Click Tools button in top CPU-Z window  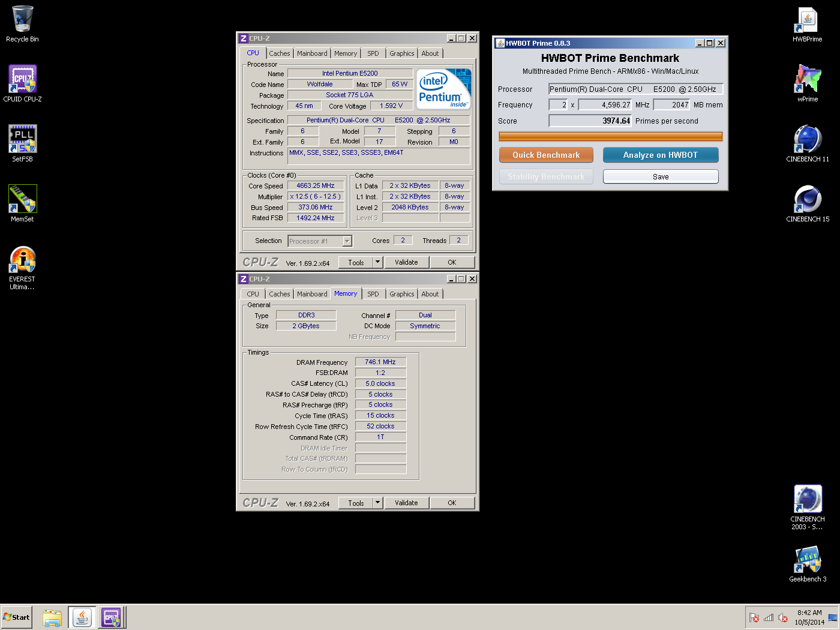point(356,262)
